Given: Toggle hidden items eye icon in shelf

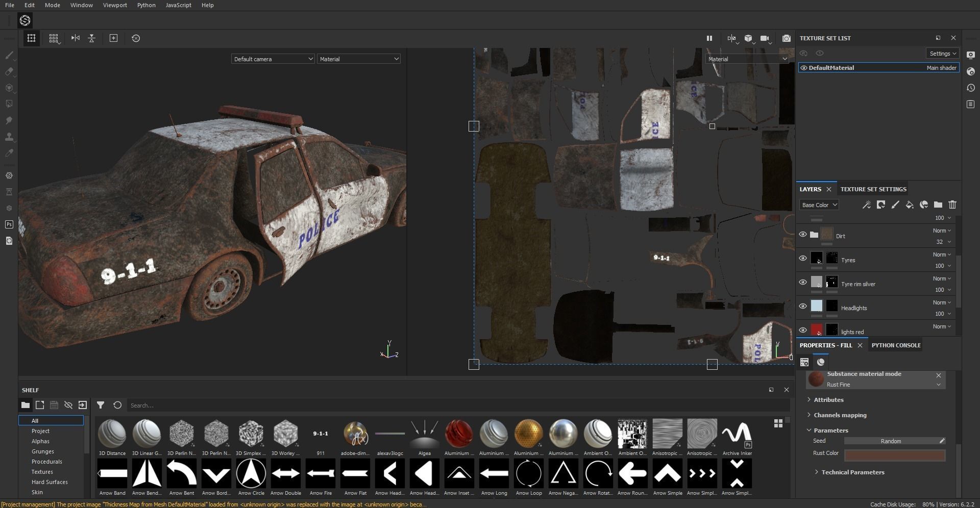Looking at the screenshot, I should pos(68,405).
